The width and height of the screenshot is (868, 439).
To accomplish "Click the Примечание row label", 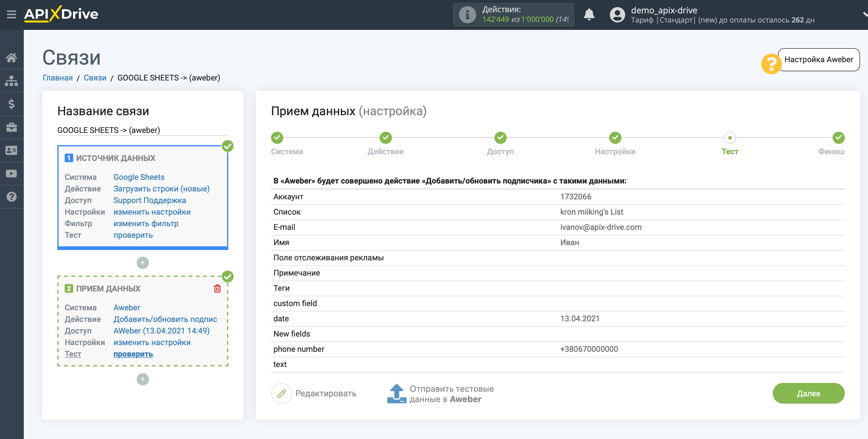I will [297, 273].
